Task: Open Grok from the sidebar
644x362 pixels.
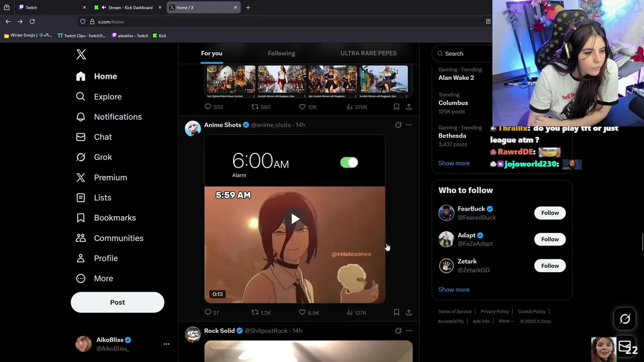Action: tap(94, 157)
